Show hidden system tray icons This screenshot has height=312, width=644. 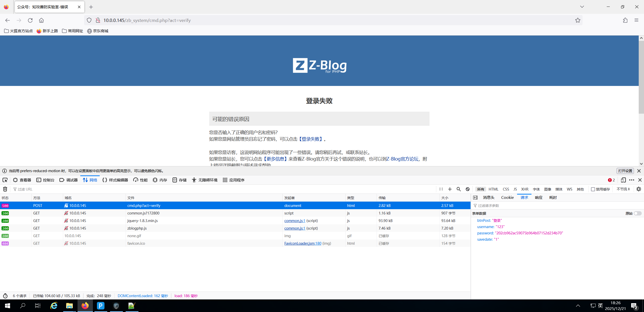click(x=578, y=306)
